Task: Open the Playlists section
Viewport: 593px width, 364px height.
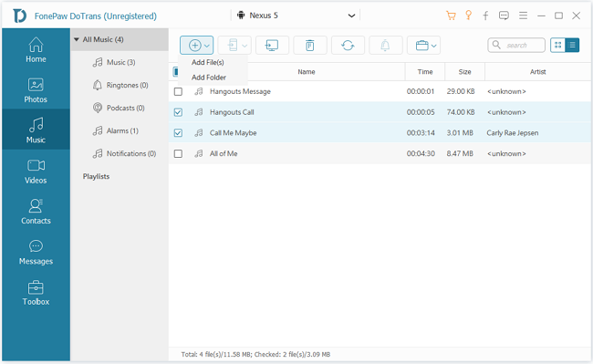Action: [x=96, y=176]
